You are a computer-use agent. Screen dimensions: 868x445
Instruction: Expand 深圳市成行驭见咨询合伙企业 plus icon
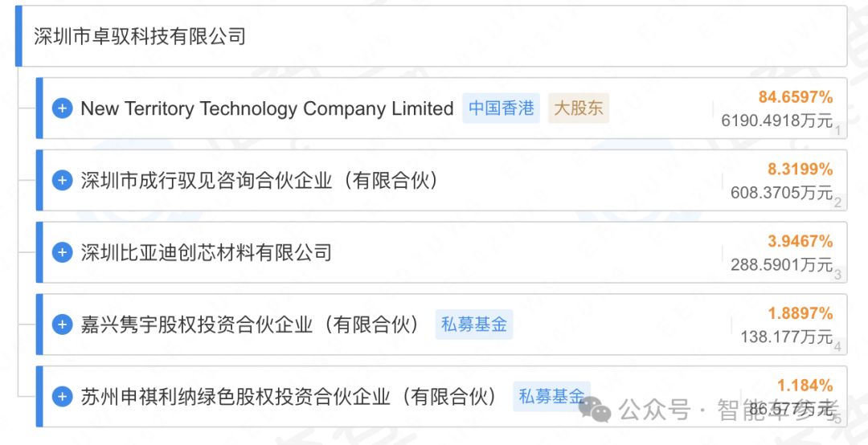(62, 181)
